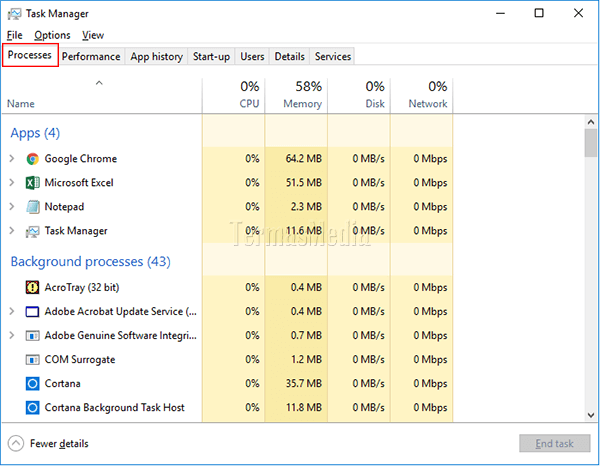
Task: Expand the Notepad process group
Action: pyautogui.click(x=12, y=207)
